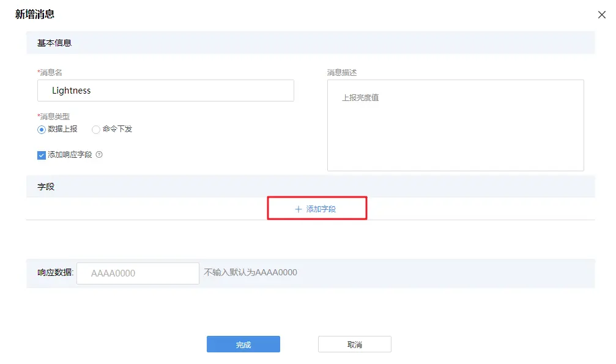Click the *消息名 label
616x364 pixels.
50,72
